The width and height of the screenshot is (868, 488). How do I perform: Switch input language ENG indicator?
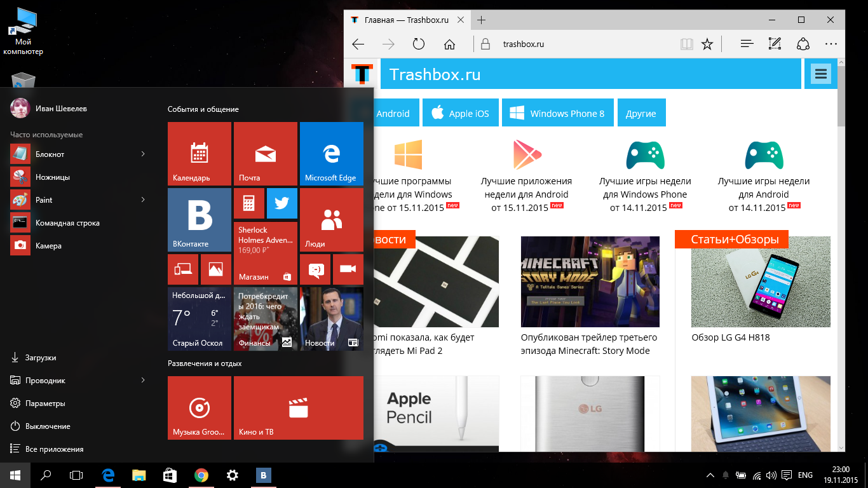tap(805, 475)
